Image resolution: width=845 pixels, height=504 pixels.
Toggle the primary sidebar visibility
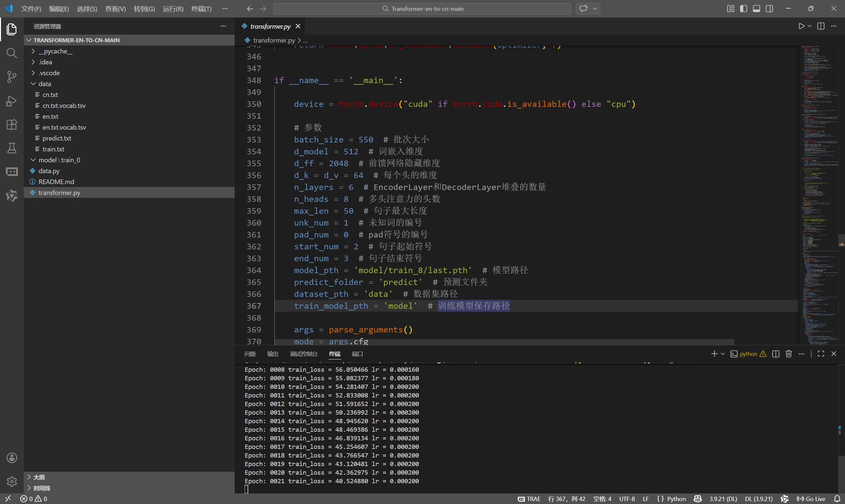point(743,9)
